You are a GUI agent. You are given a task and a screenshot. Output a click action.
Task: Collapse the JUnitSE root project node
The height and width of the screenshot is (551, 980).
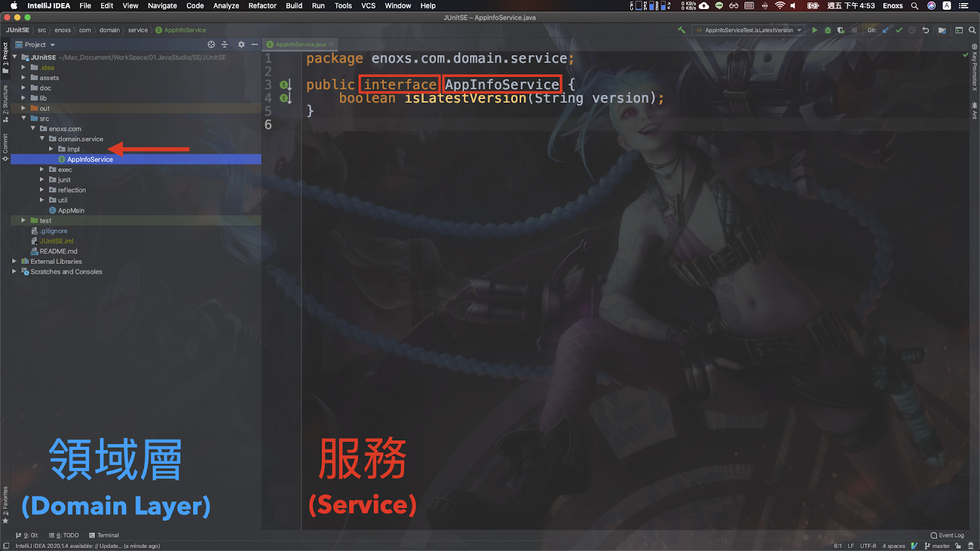click(15, 57)
